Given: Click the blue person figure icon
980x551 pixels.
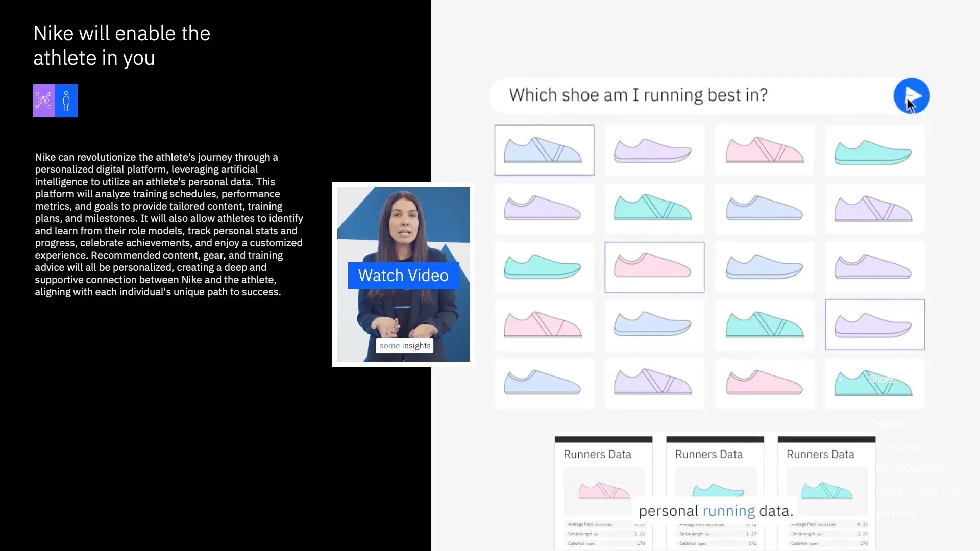Looking at the screenshot, I should [x=66, y=101].
